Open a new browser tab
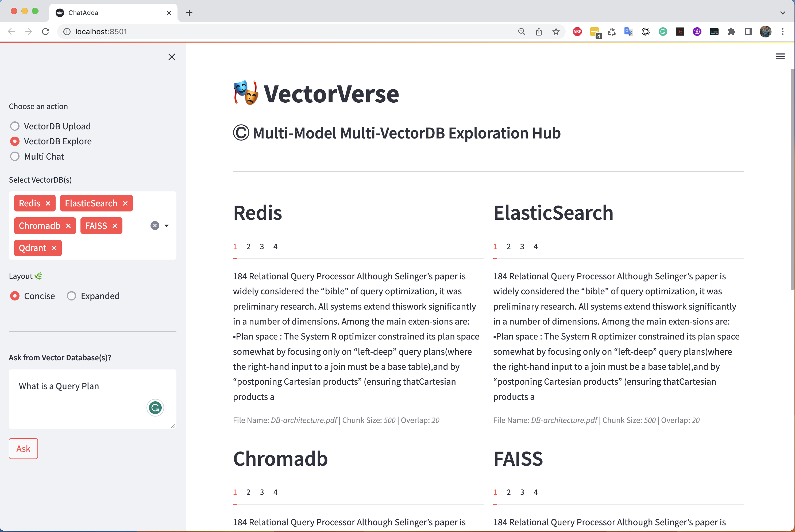This screenshot has height=532, width=795. [189, 13]
